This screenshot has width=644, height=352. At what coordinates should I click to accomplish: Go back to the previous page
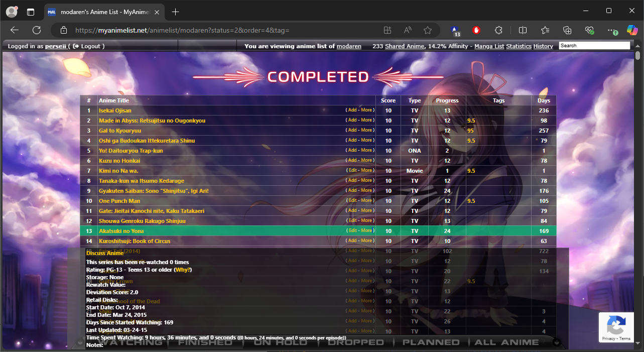coord(15,30)
